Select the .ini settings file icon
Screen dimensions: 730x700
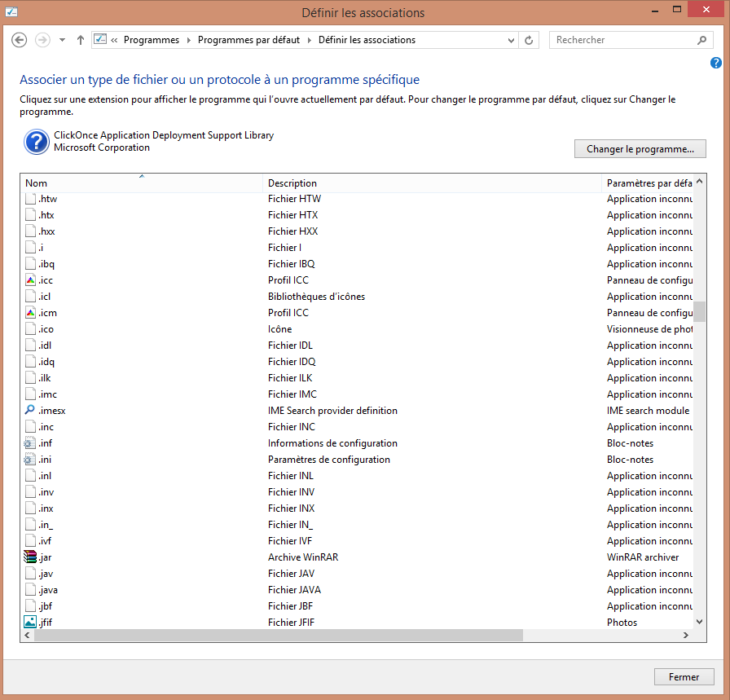[30, 460]
